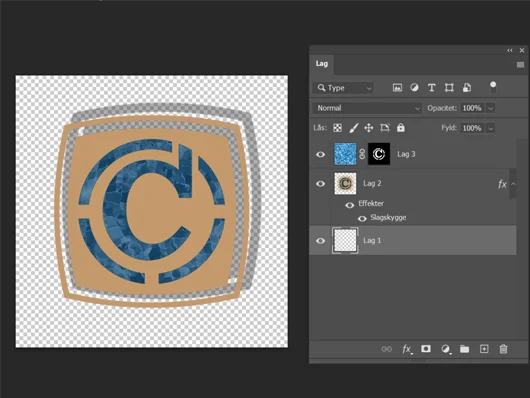This screenshot has height=398, width=530.
Task: Add a layer mask with bottom icon
Action: pyautogui.click(x=426, y=349)
